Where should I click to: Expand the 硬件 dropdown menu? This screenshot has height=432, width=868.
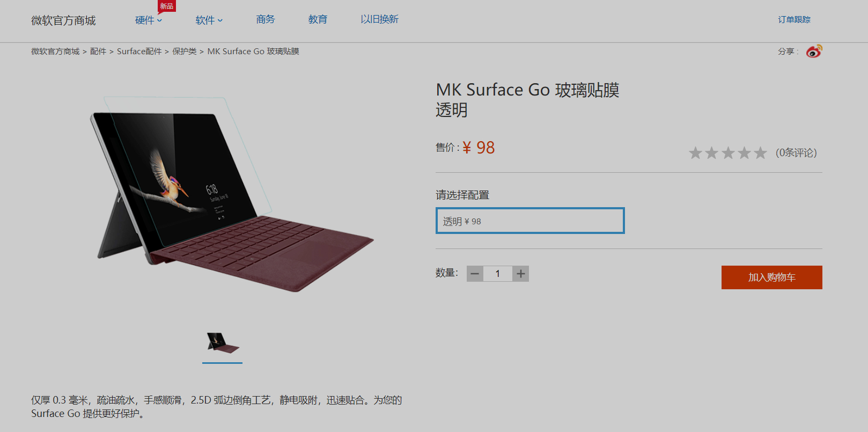pos(149,20)
